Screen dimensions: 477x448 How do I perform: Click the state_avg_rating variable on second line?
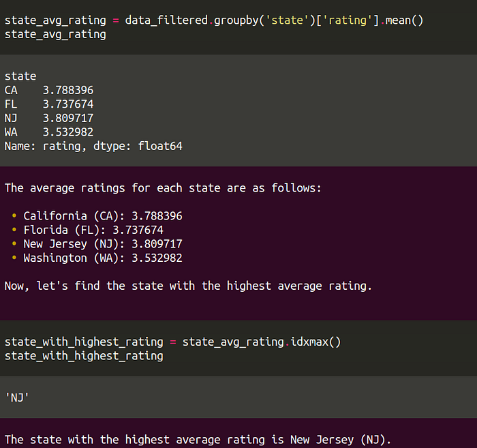[55, 34]
